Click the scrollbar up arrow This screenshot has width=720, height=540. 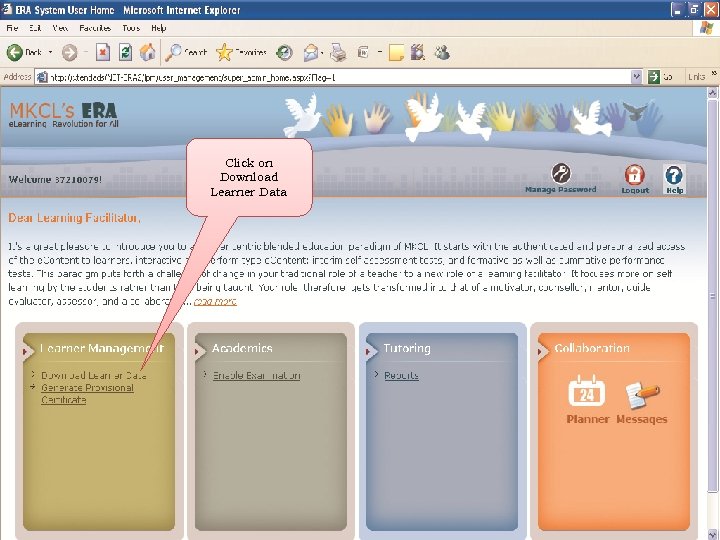click(712, 92)
